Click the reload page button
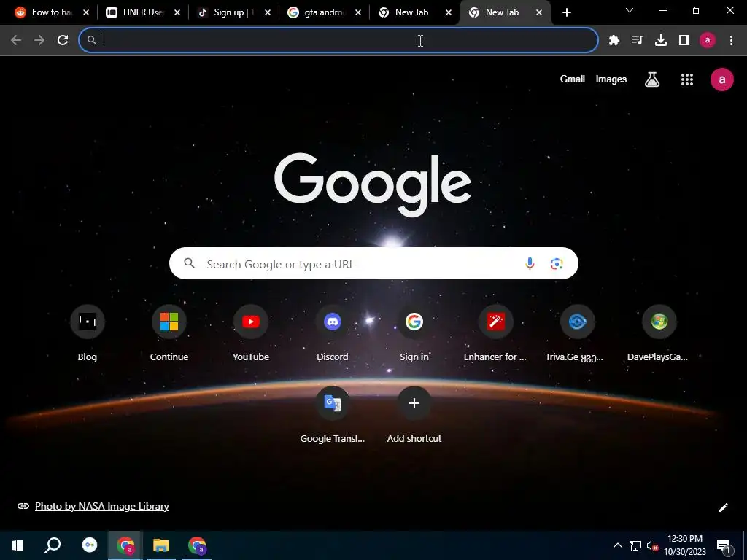This screenshot has width=747, height=560. (63, 41)
